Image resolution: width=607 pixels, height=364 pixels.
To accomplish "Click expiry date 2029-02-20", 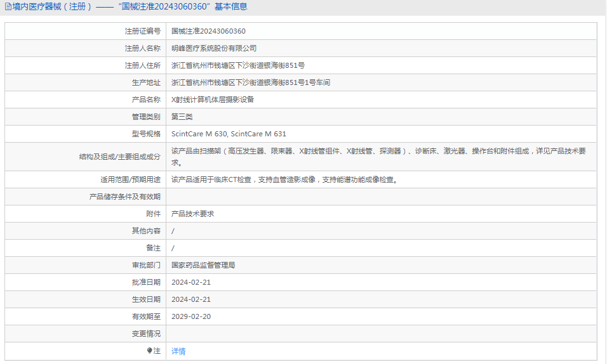I will tap(191, 316).
